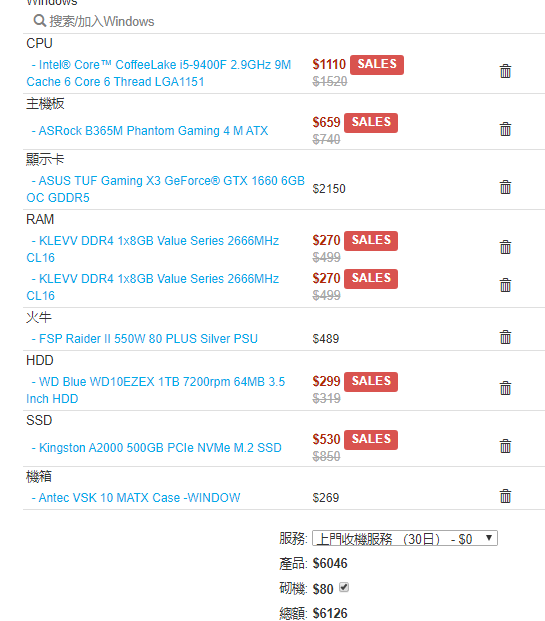The image size is (545, 621).
Task: Trash the ASUS TUF GTX 1660 card
Action: pyautogui.click(x=505, y=187)
